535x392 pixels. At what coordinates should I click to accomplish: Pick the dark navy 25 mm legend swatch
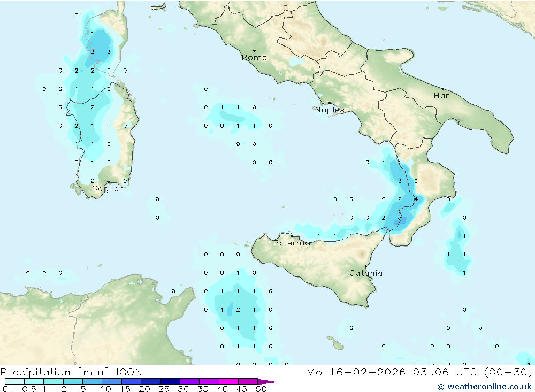170,381
